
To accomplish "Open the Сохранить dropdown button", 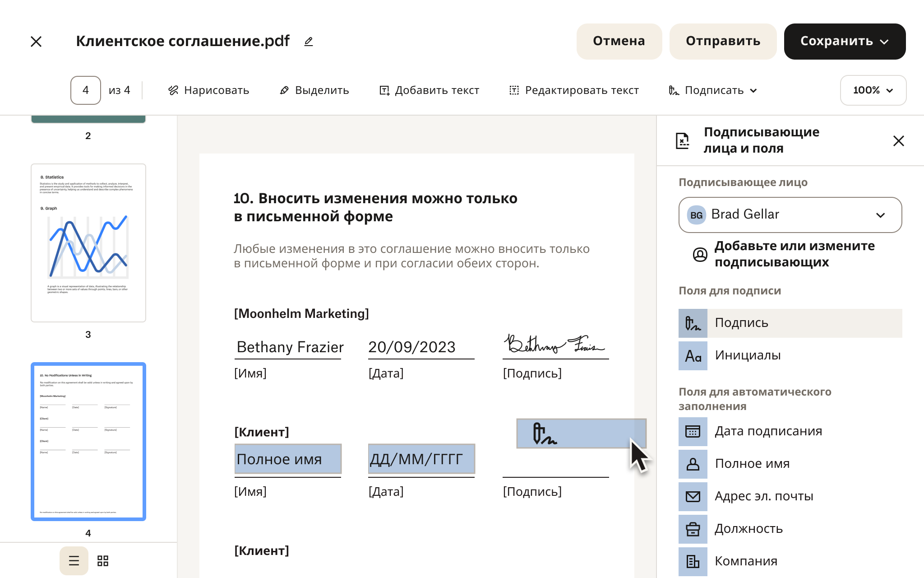I will pyautogui.click(x=845, y=41).
